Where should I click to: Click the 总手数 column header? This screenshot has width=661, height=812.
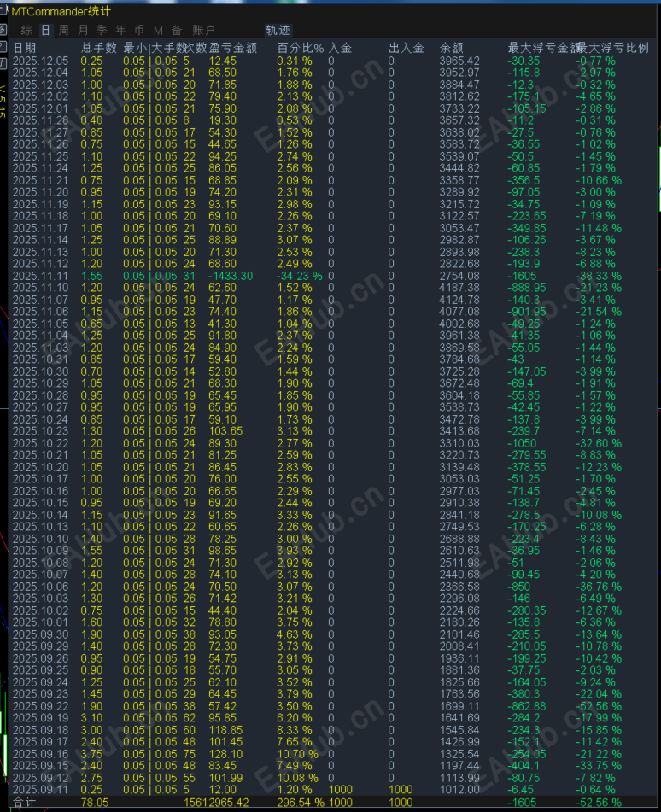[99, 48]
